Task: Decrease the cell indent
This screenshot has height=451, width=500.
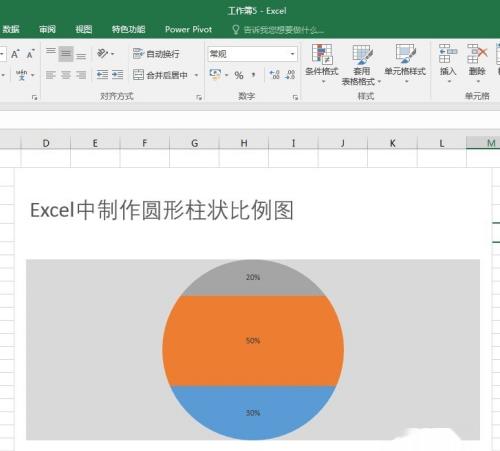Action: (102, 75)
